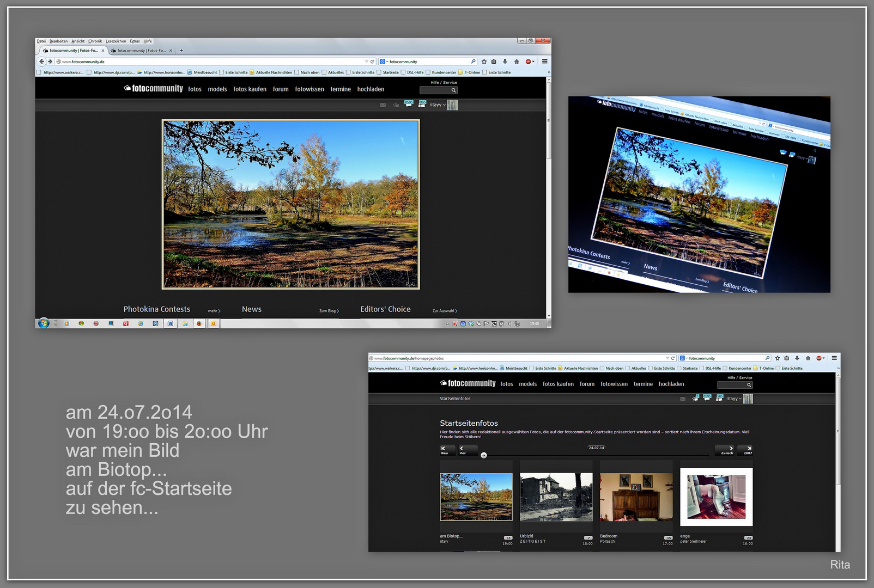Open the bookmarks list icon in top browser
The height and width of the screenshot is (588, 874).
click(x=494, y=62)
